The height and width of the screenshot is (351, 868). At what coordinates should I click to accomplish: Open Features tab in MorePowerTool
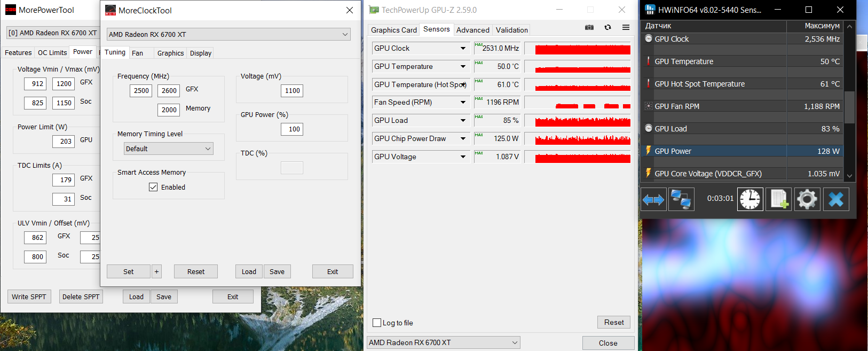[18, 52]
